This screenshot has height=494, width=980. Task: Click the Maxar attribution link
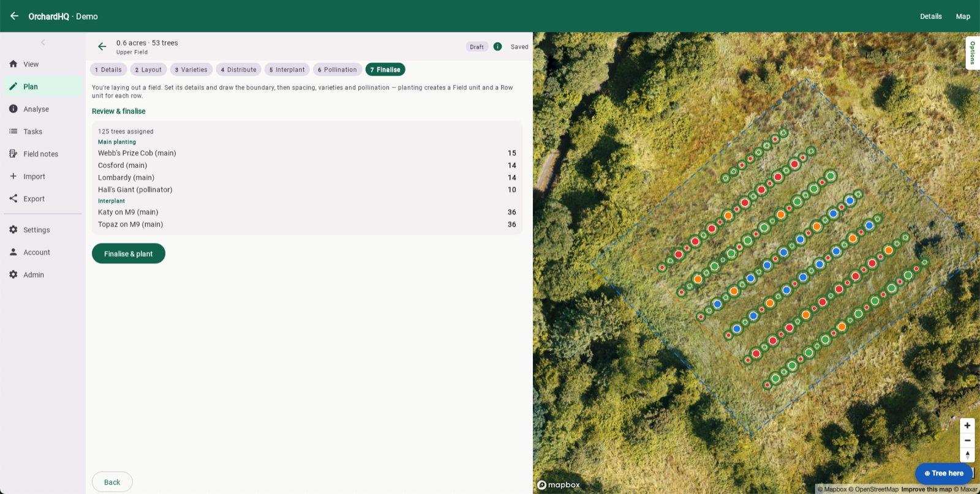click(965, 489)
